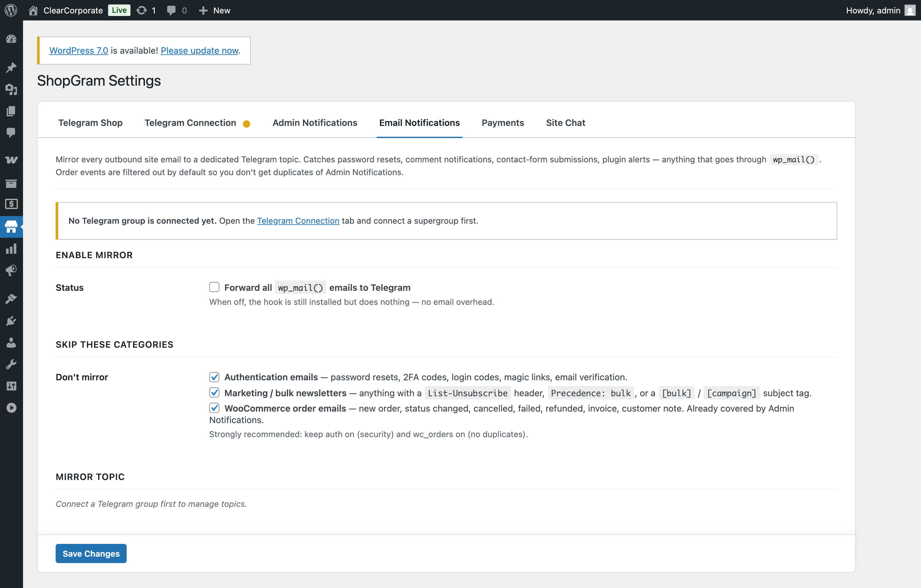
Task: Open Tools wrench icon in sidebar
Action: coord(11,364)
